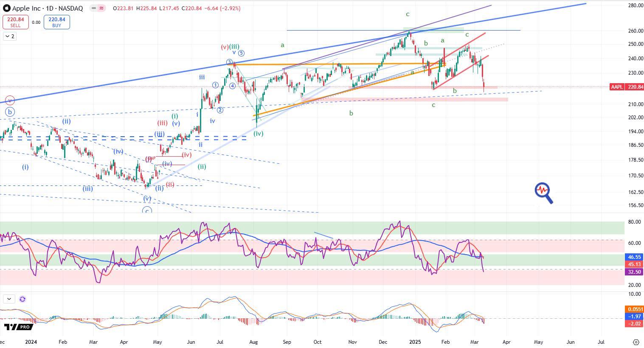Click the MACD scale label 10.00
Viewport: 644px width, 348px height.
pyautogui.click(x=634, y=294)
